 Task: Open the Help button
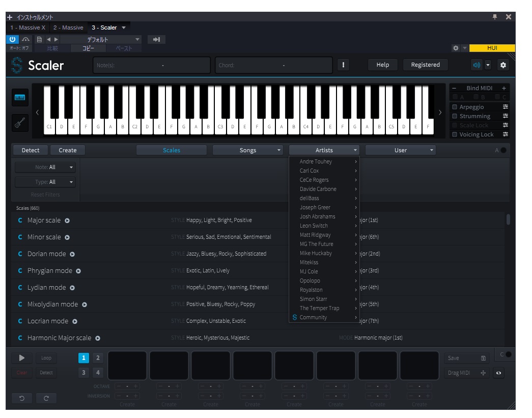[383, 65]
